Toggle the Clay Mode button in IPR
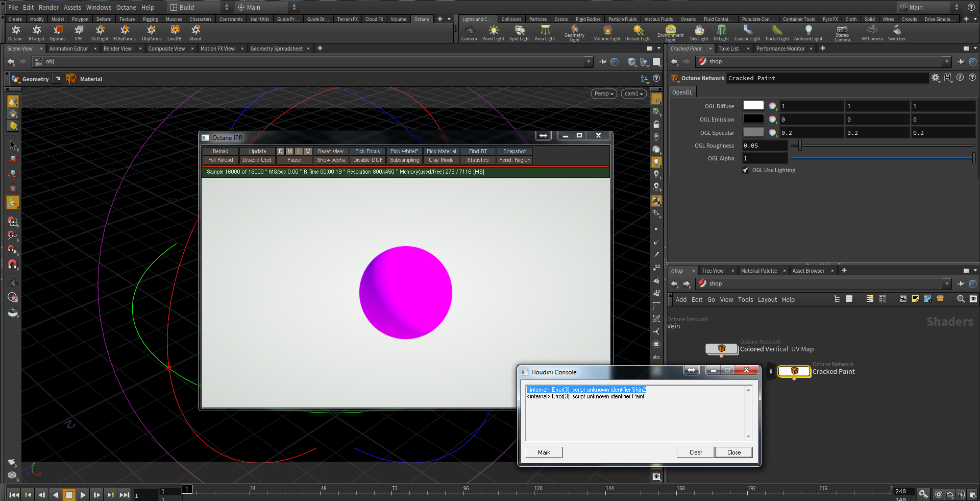Screen dimensions: 980x501 click(441, 160)
